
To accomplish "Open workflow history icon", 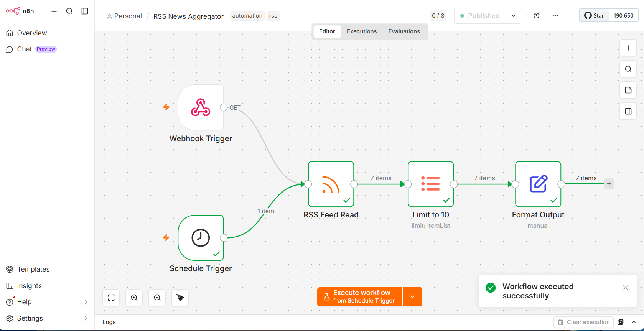I will [x=537, y=16].
